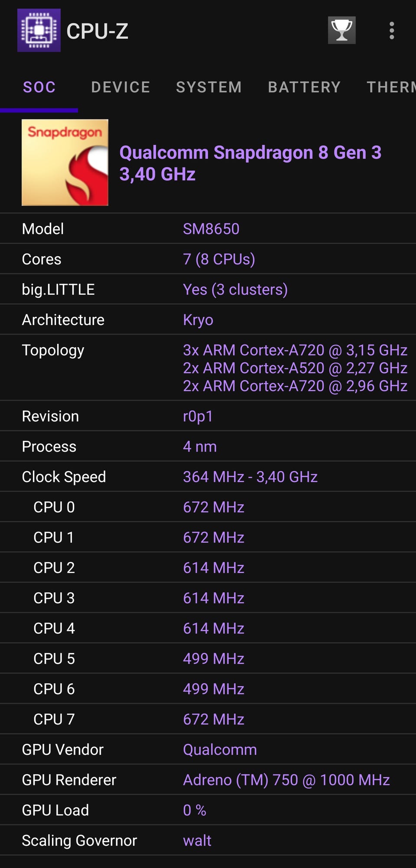Tap the Clock Speed range value
This screenshot has width=416, height=868.
pos(250,477)
